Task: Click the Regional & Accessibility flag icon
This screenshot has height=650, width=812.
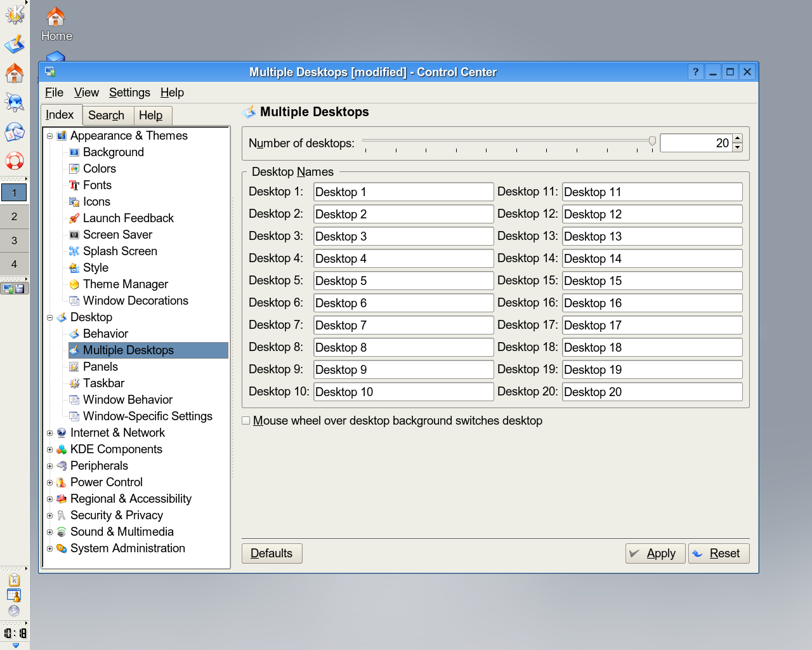Action: click(62, 499)
